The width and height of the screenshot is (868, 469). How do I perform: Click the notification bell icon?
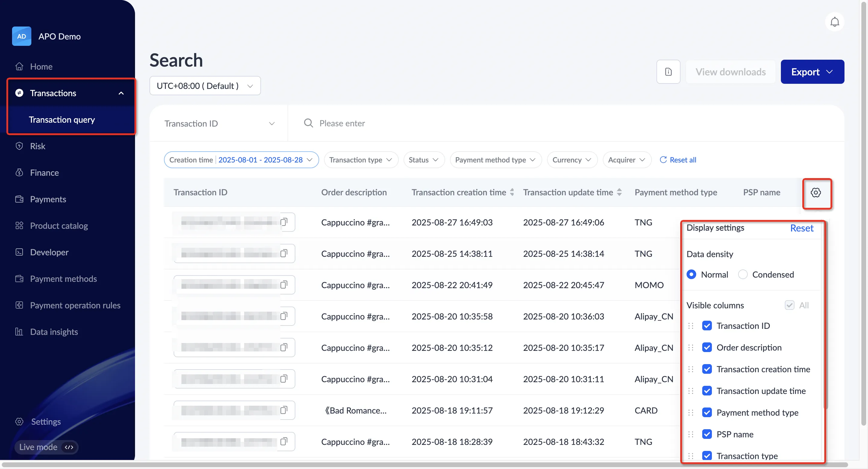[x=834, y=22]
